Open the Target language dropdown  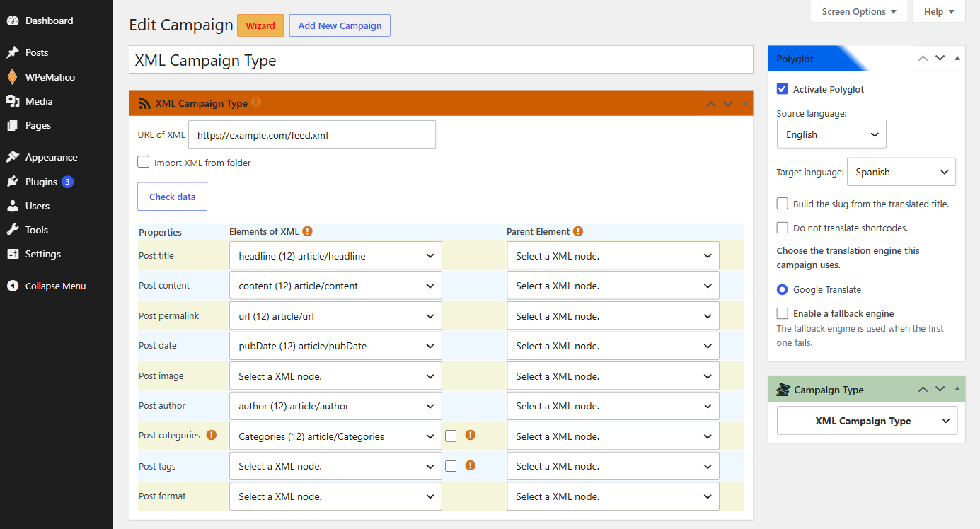tap(901, 172)
